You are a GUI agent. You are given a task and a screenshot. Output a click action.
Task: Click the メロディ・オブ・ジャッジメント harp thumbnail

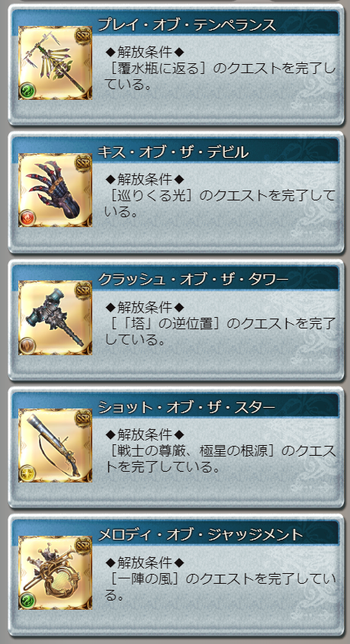tap(55, 572)
